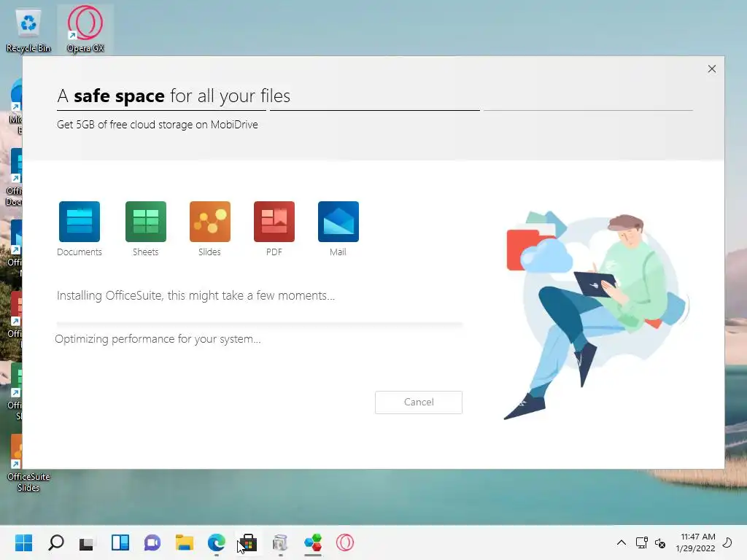Open Teams Chat from the taskbar
747x560 pixels.
(152, 542)
